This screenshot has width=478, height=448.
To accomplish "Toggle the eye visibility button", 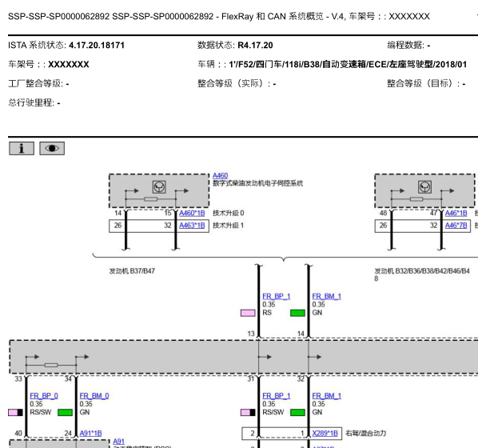I will coord(52,148).
